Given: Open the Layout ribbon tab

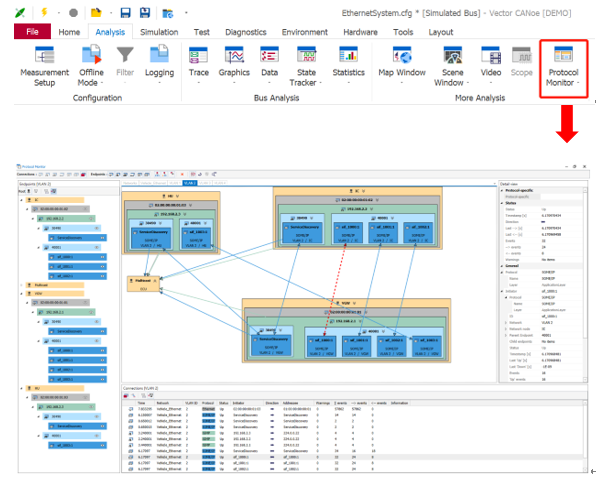Looking at the screenshot, I should [x=441, y=32].
